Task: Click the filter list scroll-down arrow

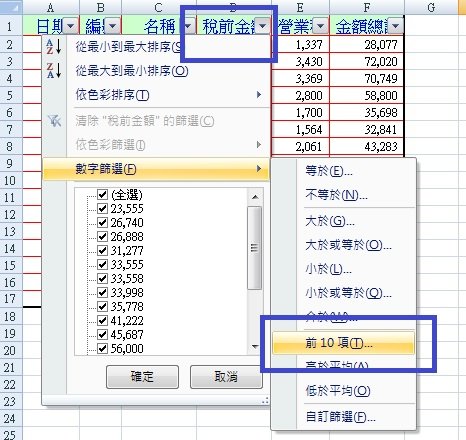Action: [x=255, y=347]
